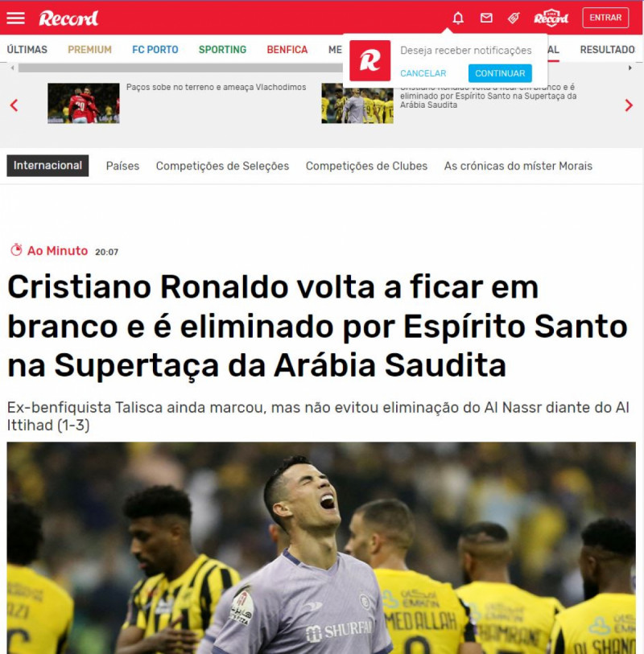Viewport: 644px width, 654px height.
Task: Click CONTINUAR to allow notifications
Action: pyautogui.click(x=500, y=73)
